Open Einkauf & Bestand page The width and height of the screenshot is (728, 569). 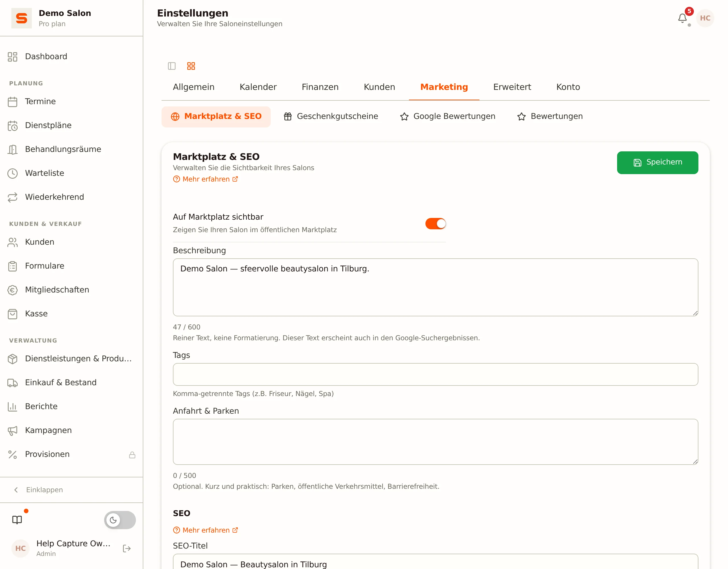click(71, 383)
